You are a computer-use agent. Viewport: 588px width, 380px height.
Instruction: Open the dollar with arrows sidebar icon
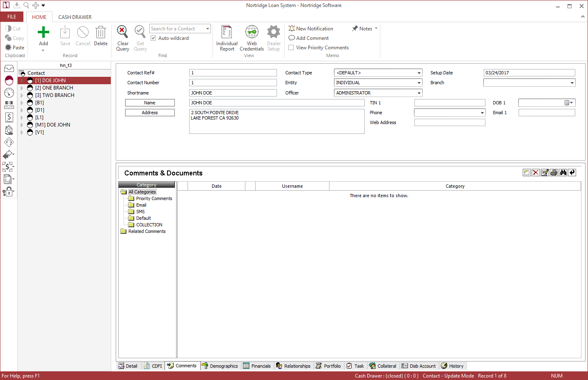8,167
